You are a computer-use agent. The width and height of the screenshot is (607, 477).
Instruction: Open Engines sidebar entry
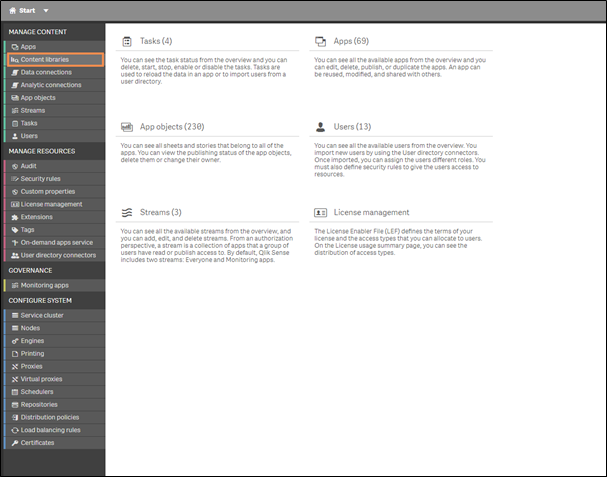pos(55,341)
